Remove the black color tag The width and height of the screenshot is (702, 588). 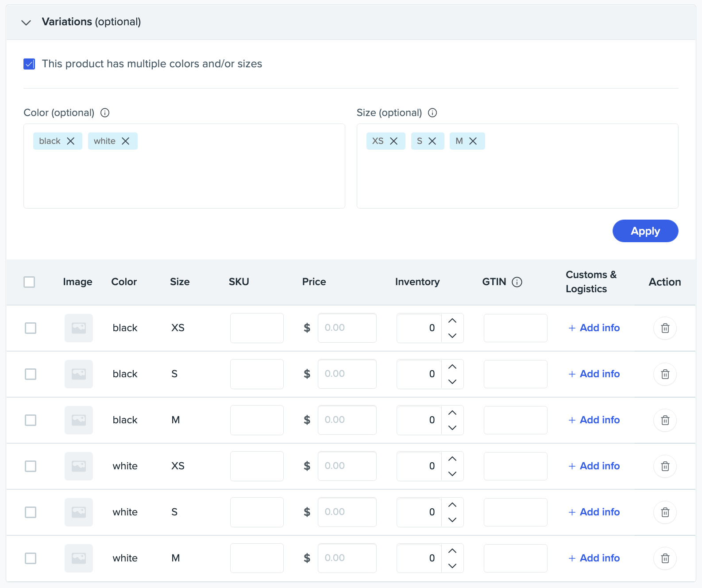(71, 141)
